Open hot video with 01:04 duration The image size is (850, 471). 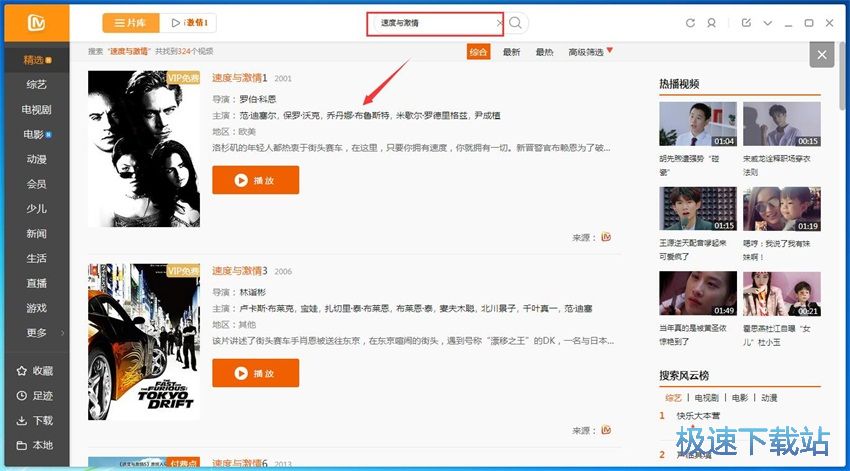pos(698,124)
